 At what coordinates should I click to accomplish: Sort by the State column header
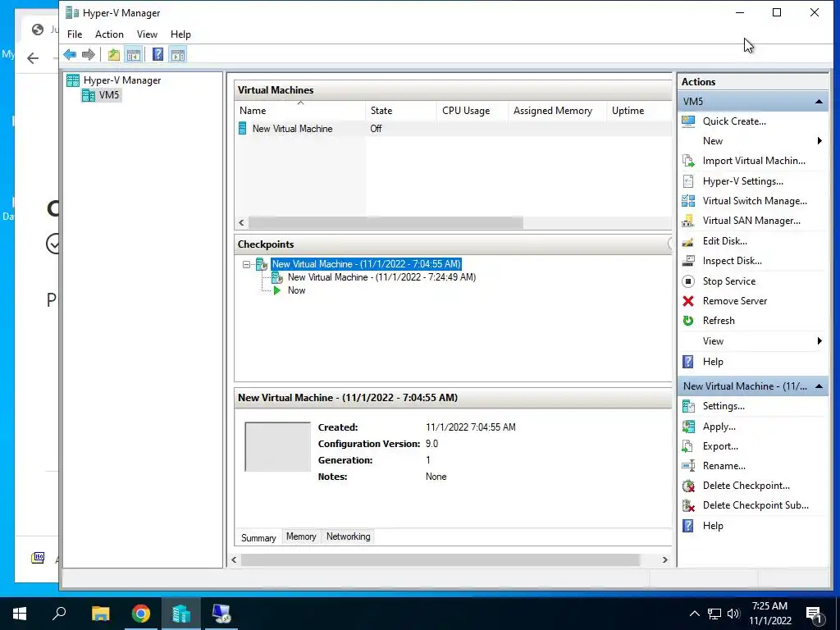[x=400, y=111]
